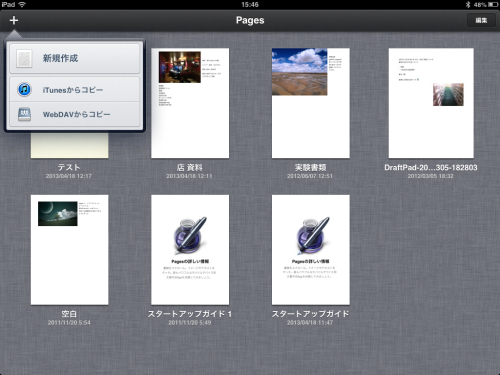Open the 実験書類 document thumbnail
500x375 pixels.
[x=311, y=103]
